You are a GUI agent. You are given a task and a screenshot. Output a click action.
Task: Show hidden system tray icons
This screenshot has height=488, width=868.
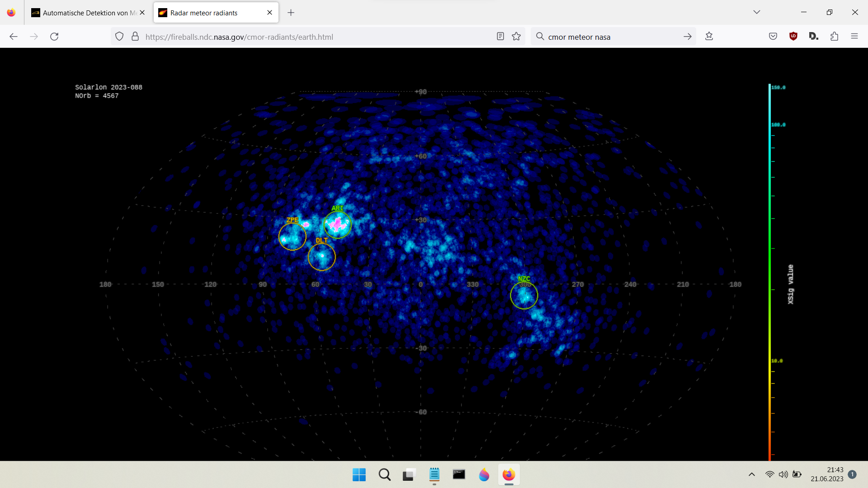(752, 474)
